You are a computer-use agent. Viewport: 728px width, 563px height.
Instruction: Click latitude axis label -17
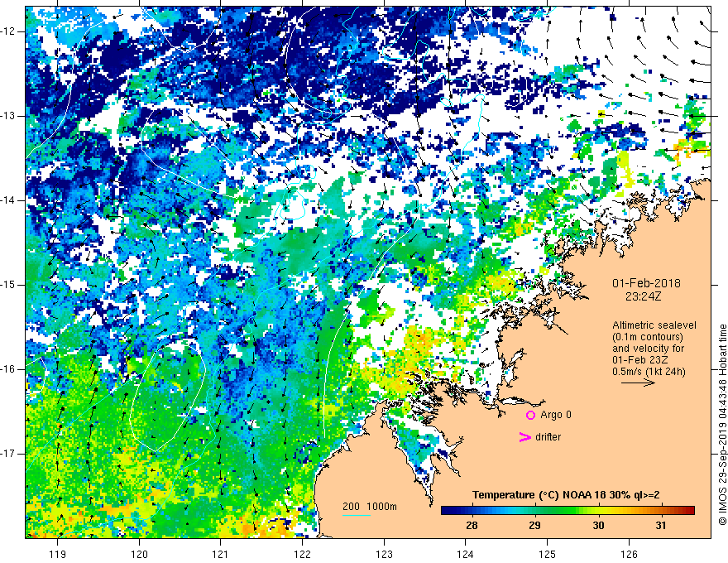pos(8,454)
